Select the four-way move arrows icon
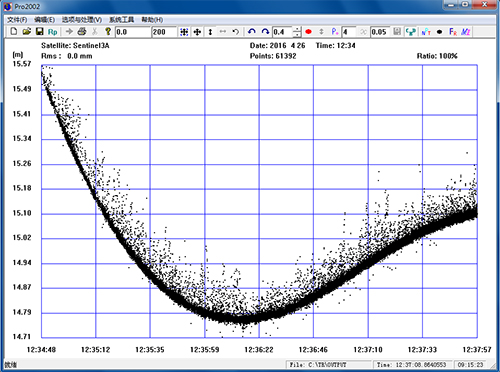The width and height of the screenshot is (500, 372). 197,32
